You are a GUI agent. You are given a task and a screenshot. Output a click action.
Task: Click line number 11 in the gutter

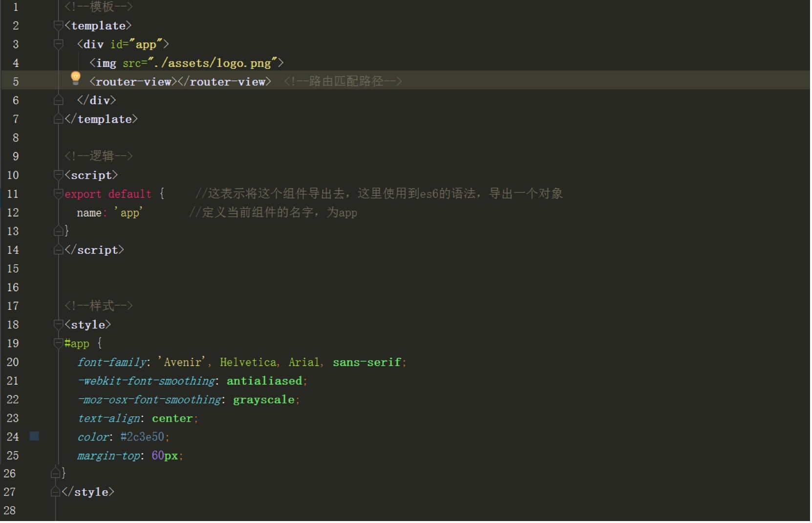(13, 194)
